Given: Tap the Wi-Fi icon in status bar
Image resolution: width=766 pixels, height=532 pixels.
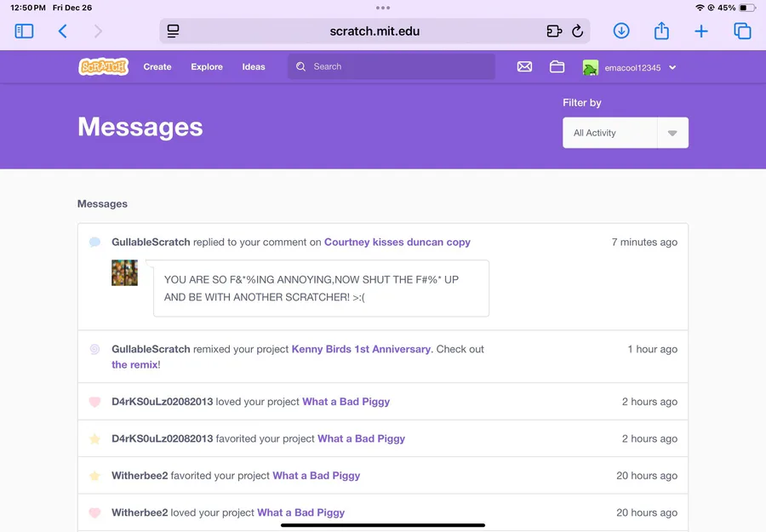Looking at the screenshot, I should pyautogui.click(x=700, y=8).
